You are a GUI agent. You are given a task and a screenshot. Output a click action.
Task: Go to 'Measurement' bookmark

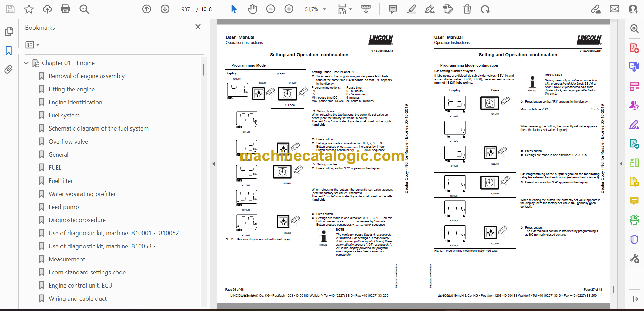click(67, 259)
